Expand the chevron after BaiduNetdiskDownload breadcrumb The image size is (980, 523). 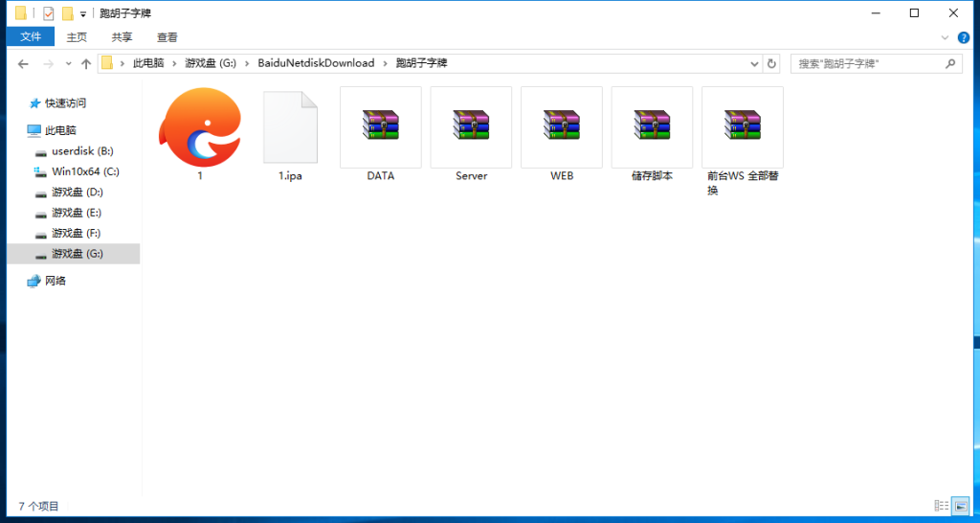pyautogui.click(x=385, y=63)
